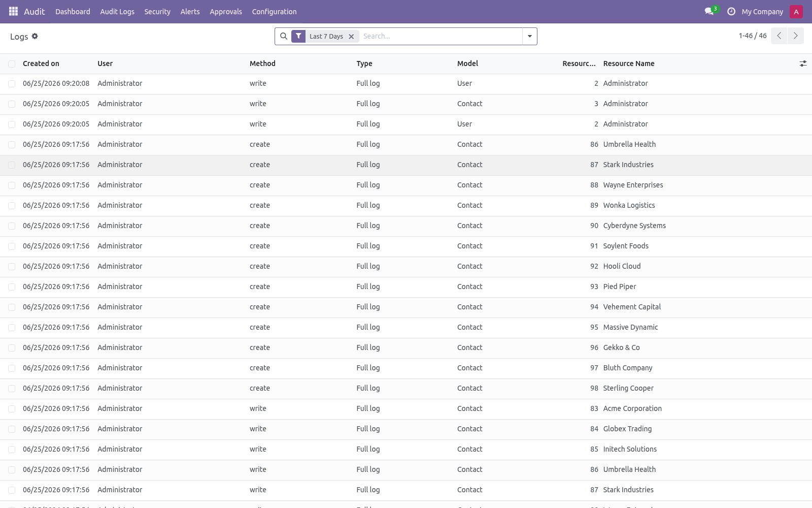The height and width of the screenshot is (508, 812).
Task: Open the conversations chat icon
Action: click(x=709, y=11)
